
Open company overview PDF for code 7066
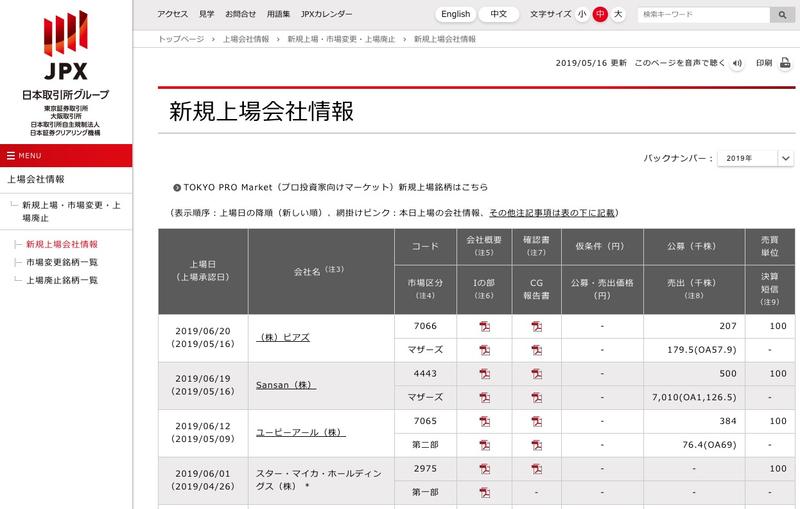[484, 326]
